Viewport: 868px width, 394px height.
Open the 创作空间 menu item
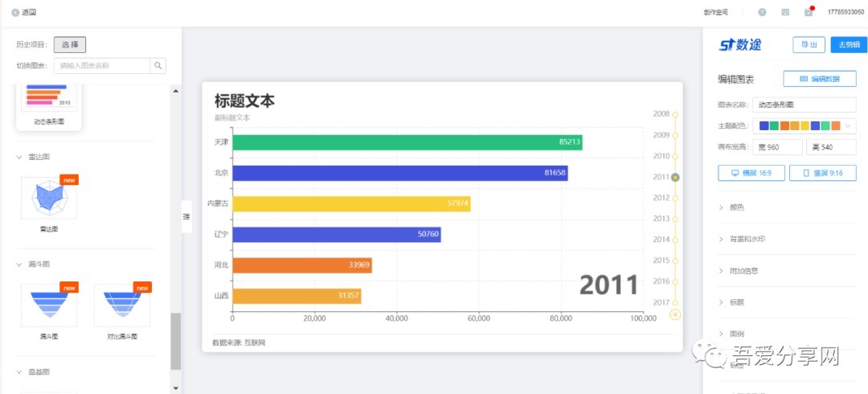(714, 12)
